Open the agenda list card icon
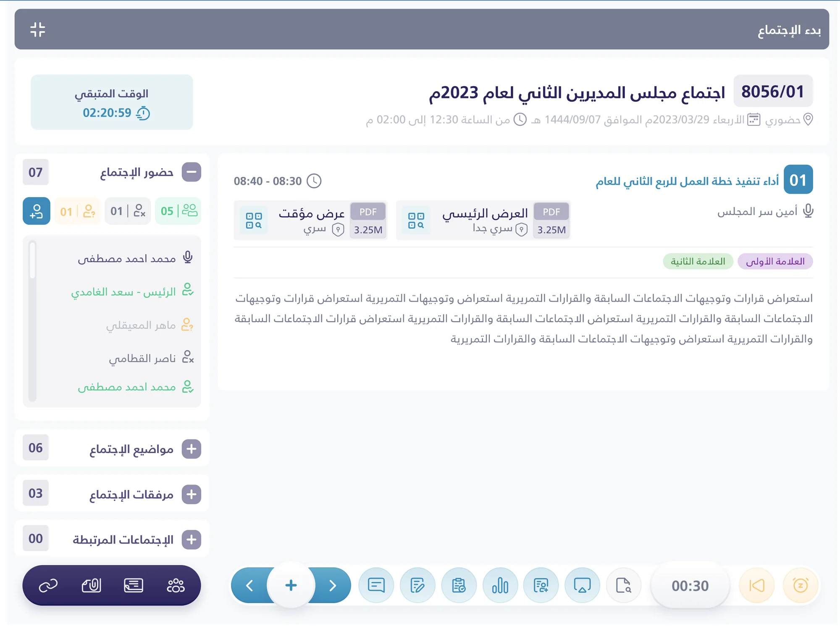This screenshot has width=840, height=632. (x=134, y=585)
